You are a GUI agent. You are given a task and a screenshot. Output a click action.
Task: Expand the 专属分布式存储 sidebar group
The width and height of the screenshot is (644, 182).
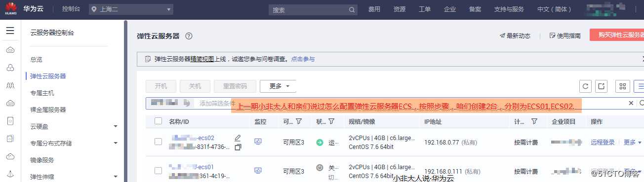[116, 143]
